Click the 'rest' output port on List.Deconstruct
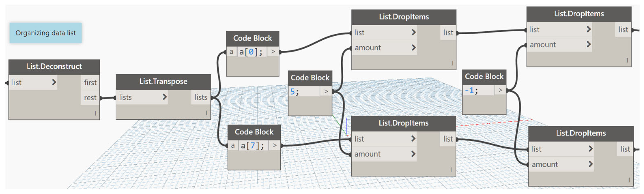The width and height of the screenshot is (644, 194). tap(90, 98)
